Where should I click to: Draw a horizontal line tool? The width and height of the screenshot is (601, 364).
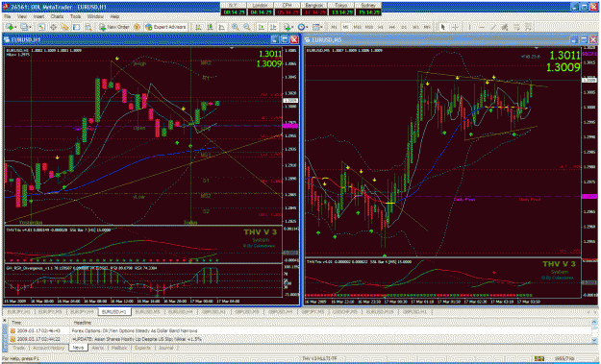click(482, 27)
